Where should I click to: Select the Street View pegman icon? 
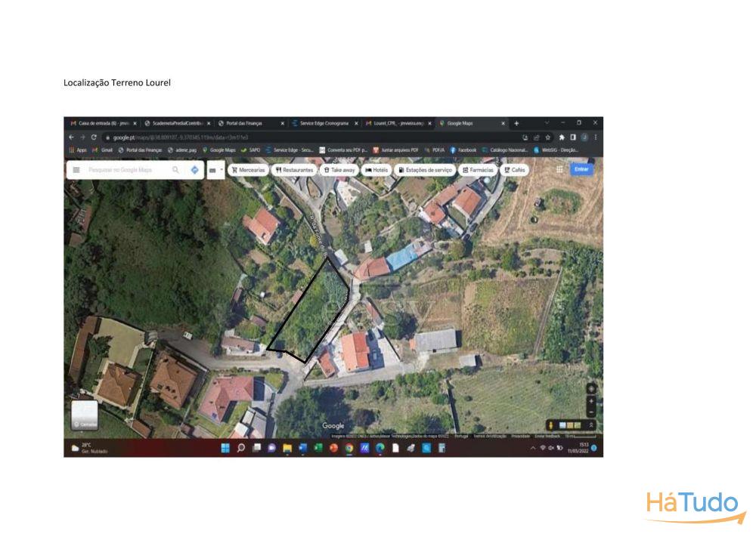(x=550, y=426)
